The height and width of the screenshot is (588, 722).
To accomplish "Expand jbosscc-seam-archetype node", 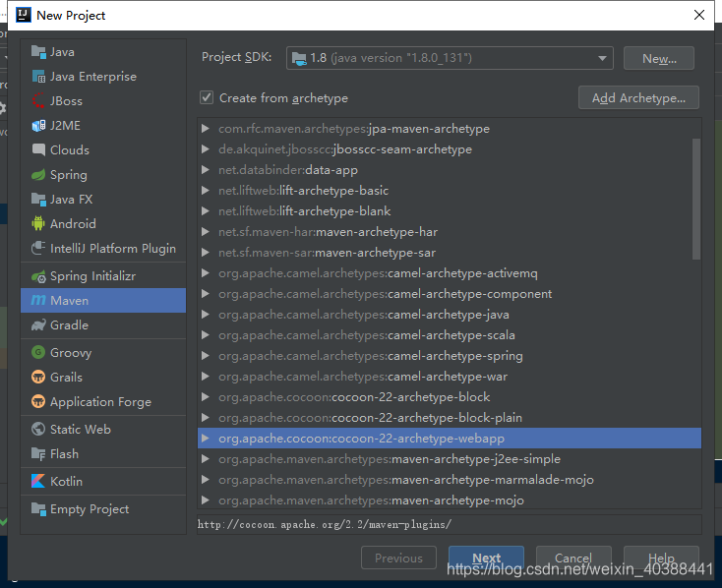I will 206,149.
